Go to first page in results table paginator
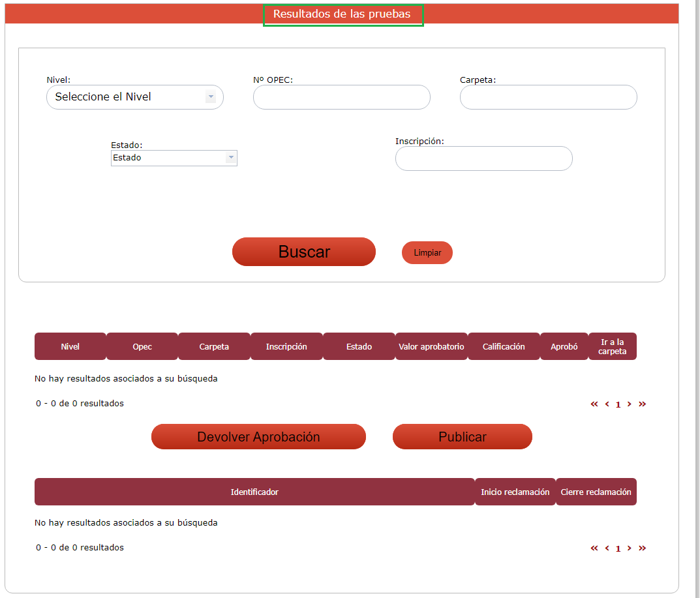 click(594, 404)
